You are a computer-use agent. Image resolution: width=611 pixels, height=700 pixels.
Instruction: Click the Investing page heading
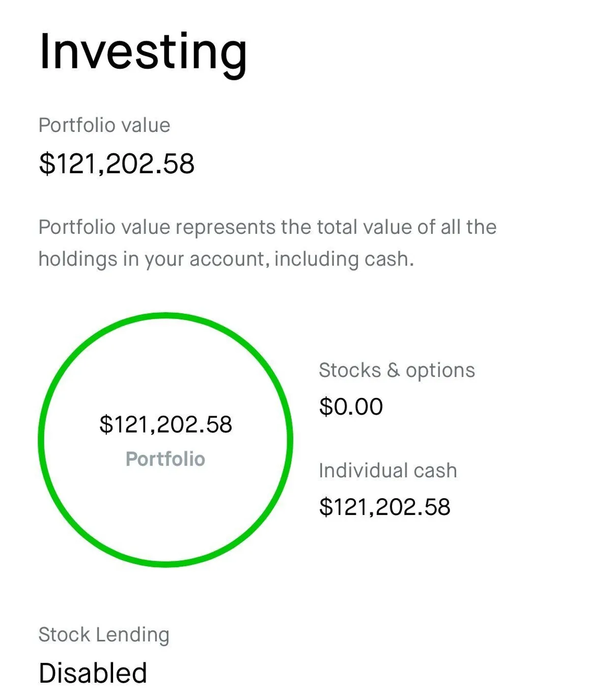pos(143,52)
